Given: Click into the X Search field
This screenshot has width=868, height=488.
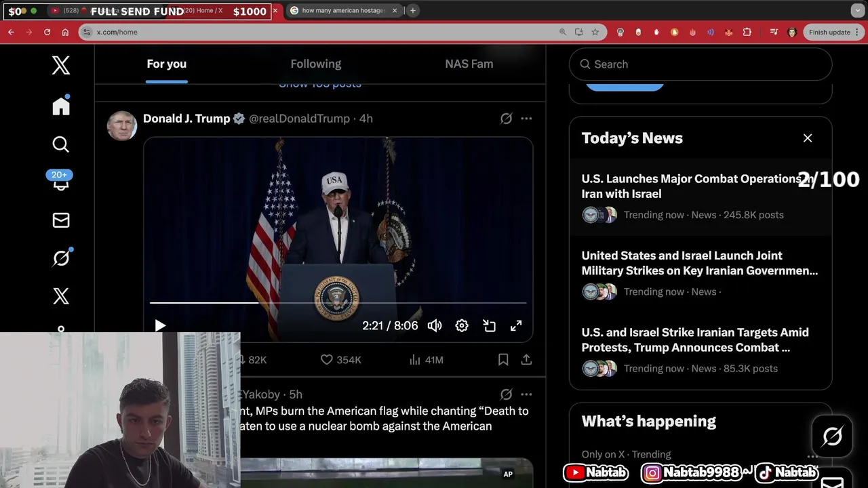Looking at the screenshot, I should 701,64.
